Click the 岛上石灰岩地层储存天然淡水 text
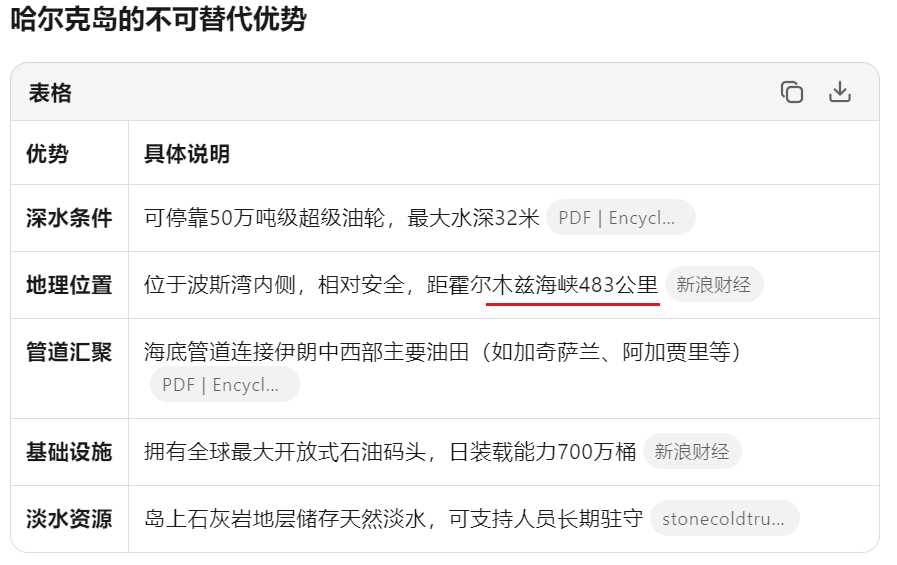Screen dimensions: 897x565 285,519
